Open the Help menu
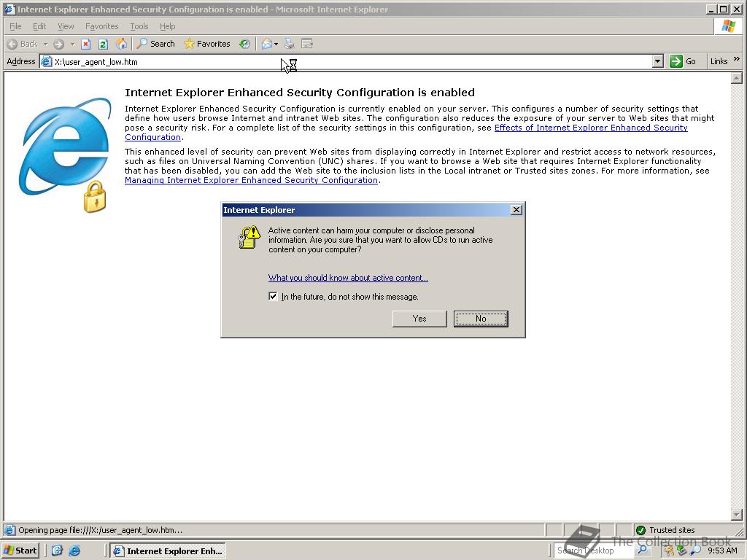The image size is (747, 560). tap(167, 26)
